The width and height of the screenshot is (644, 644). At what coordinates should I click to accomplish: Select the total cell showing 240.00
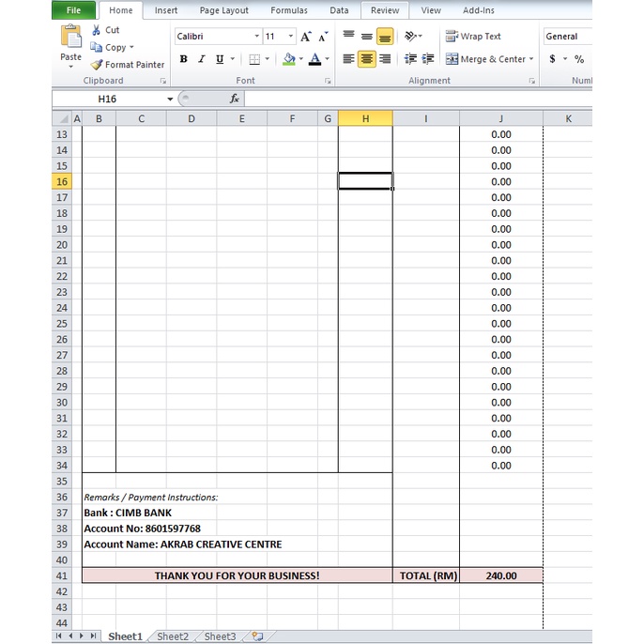(501, 575)
